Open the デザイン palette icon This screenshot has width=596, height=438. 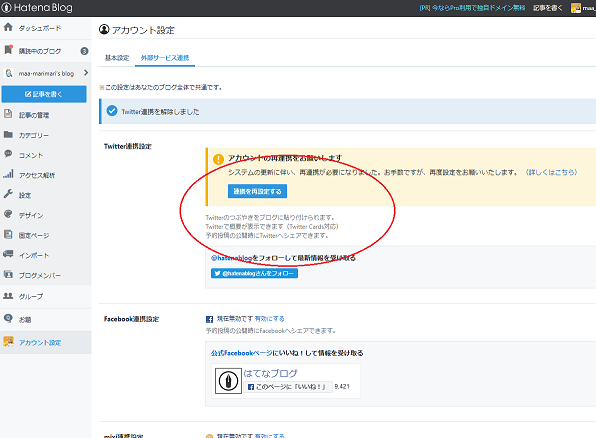coord(8,214)
